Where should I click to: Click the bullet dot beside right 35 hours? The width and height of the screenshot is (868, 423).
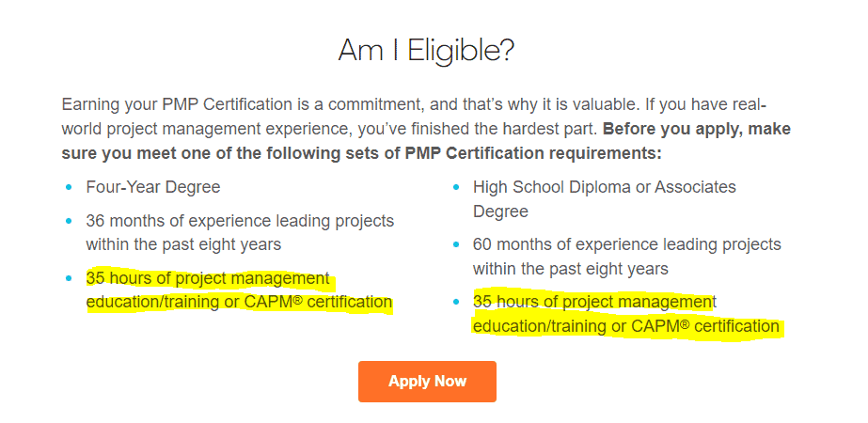455,303
